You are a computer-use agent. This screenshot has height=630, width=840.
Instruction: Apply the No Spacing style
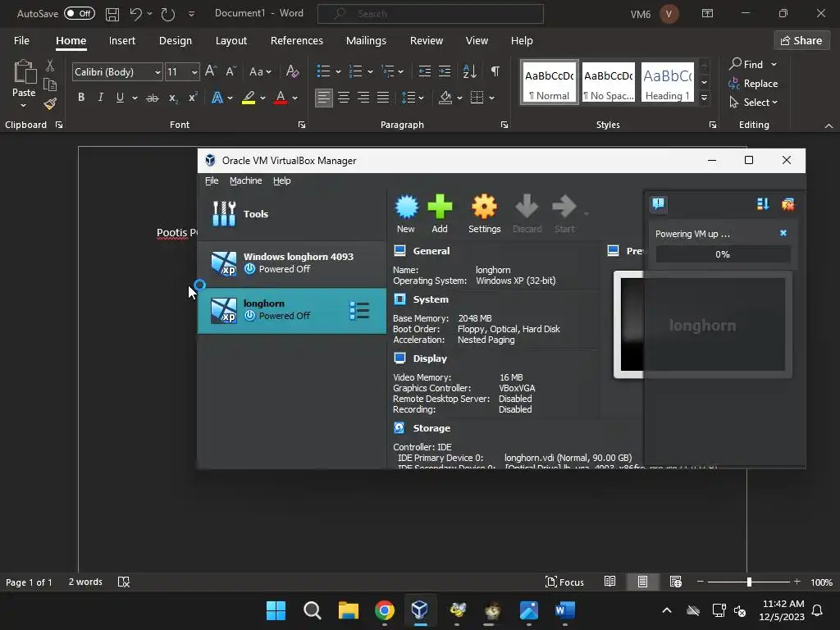(x=609, y=83)
